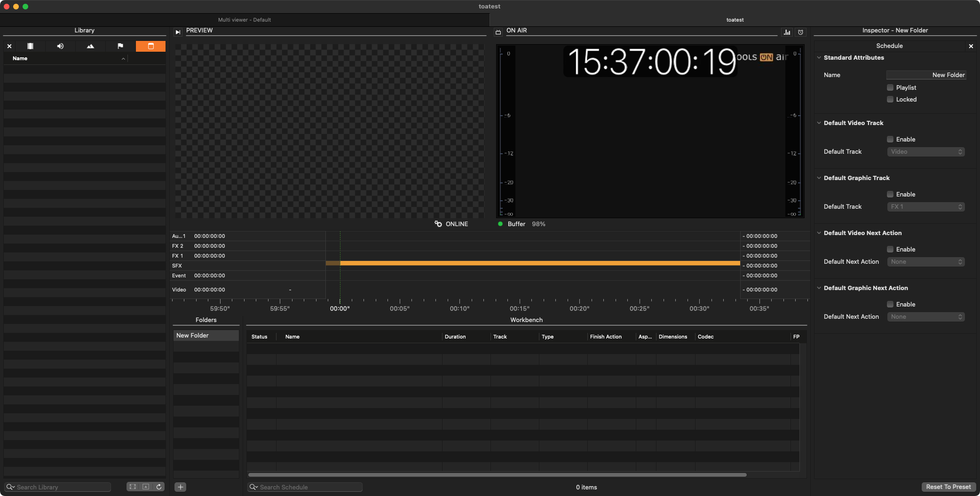980x496 pixels.
Task: Select the image filter icon in Library
Action: click(90, 46)
